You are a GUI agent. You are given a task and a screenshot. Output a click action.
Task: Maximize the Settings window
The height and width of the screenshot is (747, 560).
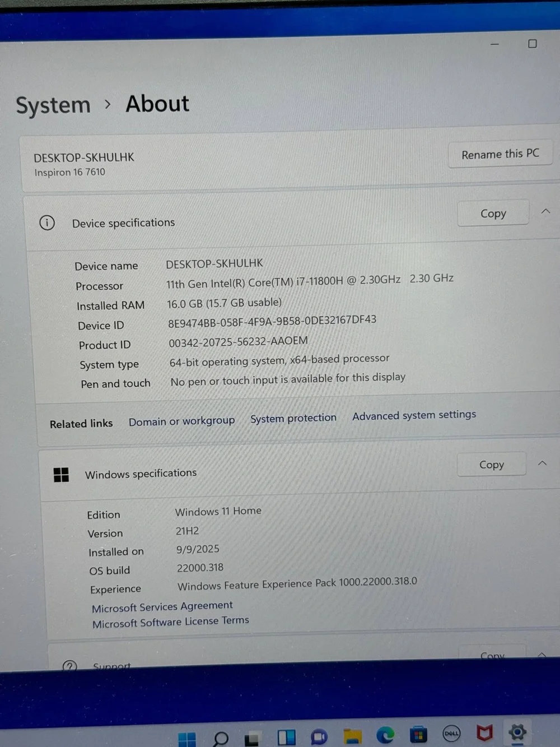(x=533, y=44)
